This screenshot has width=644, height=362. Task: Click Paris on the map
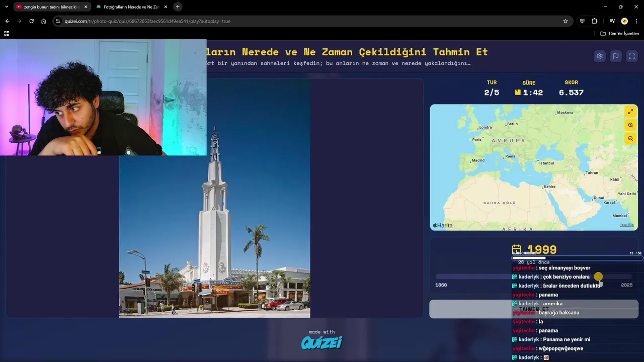[477, 140]
